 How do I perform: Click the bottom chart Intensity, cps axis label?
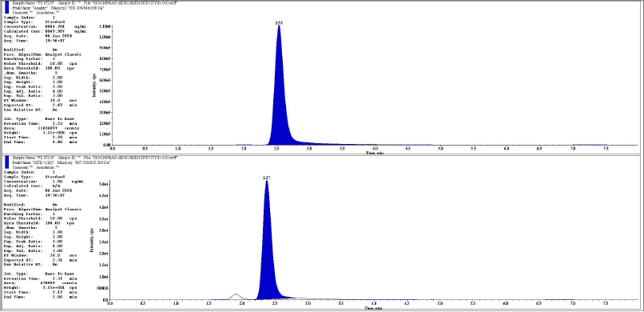pos(93,241)
